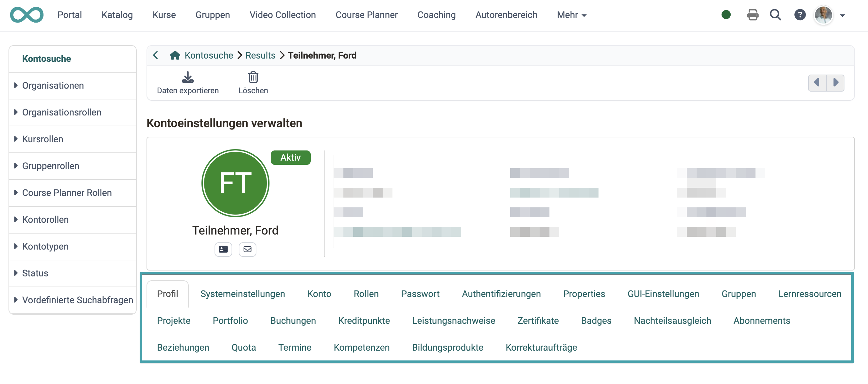Switch to Beziehungen tab

[x=183, y=348]
